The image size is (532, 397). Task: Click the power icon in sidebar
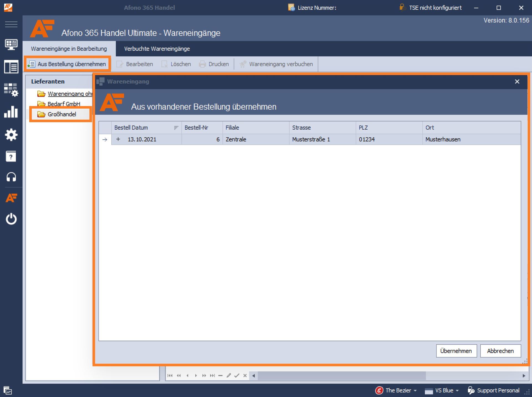point(11,219)
